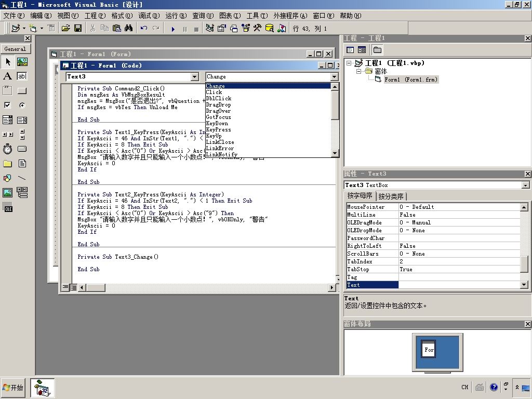Click the CH language indicator in the tray

pyautogui.click(x=465, y=387)
